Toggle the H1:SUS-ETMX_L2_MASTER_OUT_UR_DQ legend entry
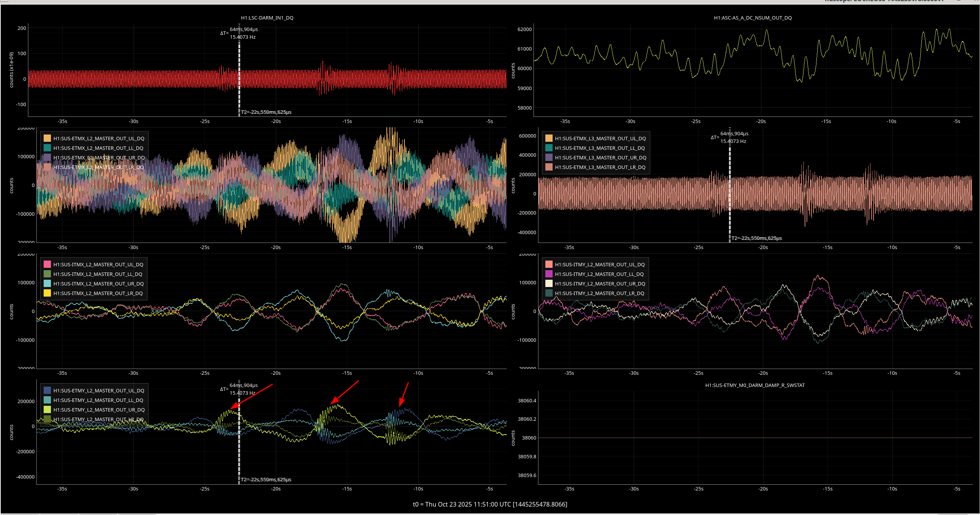The height and width of the screenshot is (515, 980). tap(99, 157)
